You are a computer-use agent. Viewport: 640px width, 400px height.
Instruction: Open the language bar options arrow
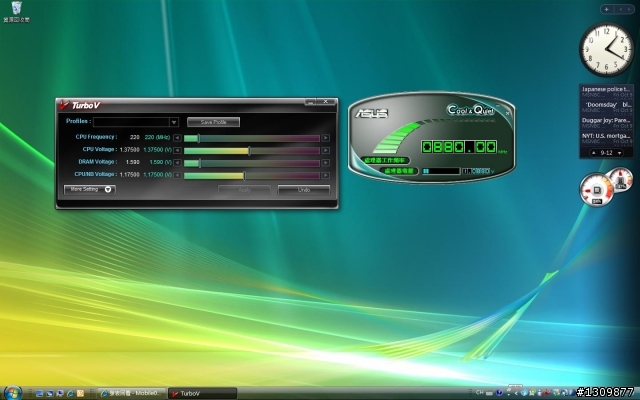[x=508, y=394]
